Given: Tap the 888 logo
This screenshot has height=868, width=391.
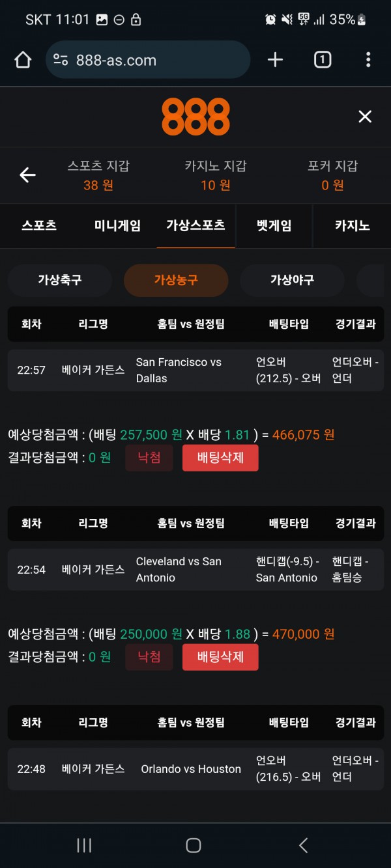Looking at the screenshot, I should pos(195,117).
